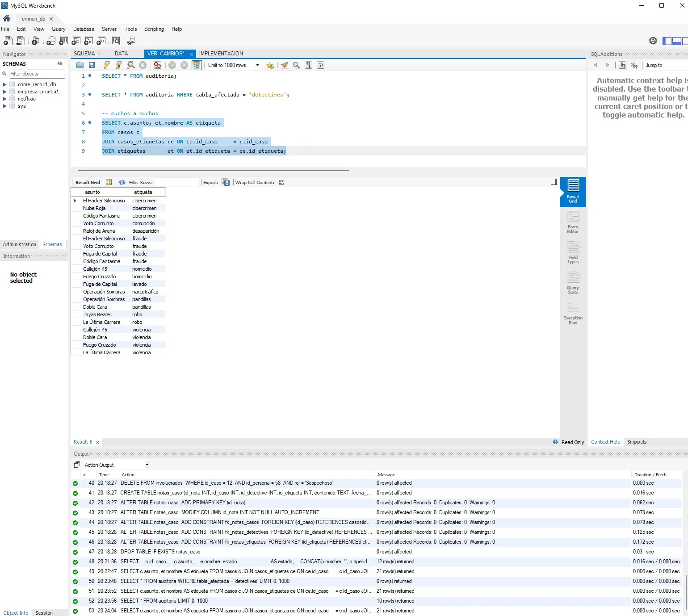
Task: Export recordset to external file
Action: 226,182
